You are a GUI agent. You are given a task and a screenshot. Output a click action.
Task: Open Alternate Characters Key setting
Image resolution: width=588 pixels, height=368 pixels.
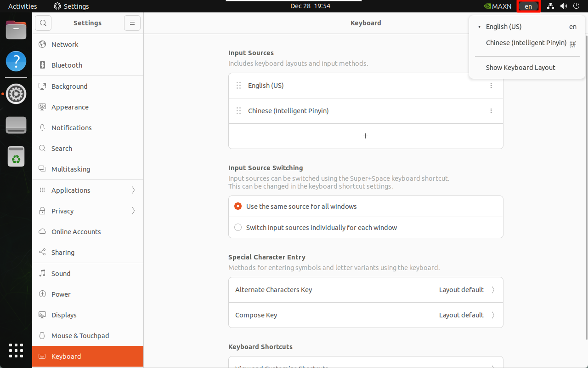tap(366, 290)
